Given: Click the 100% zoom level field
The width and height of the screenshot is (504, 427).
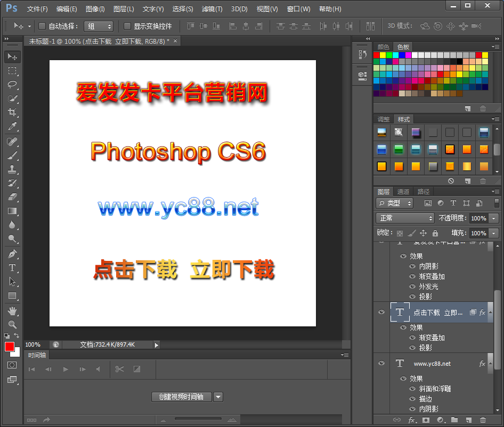Looking at the screenshot, I should [x=33, y=345].
